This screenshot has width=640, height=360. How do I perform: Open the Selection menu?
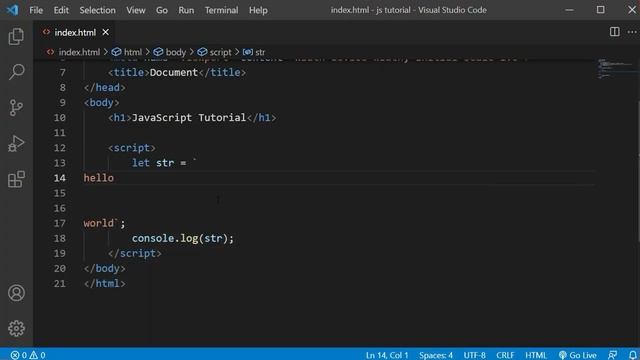pyautogui.click(x=98, y=10)
